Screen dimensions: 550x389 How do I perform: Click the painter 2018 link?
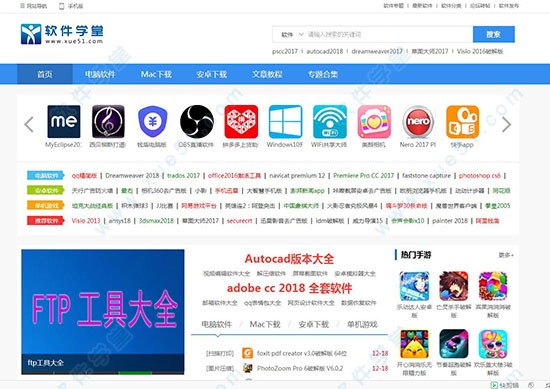coord(450,221)
